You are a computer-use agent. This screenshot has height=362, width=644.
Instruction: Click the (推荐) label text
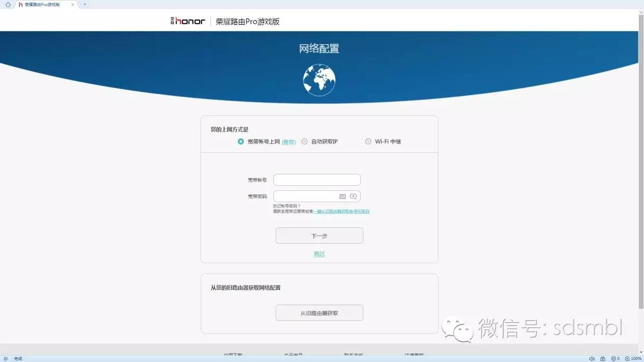(x=289, y=142)
